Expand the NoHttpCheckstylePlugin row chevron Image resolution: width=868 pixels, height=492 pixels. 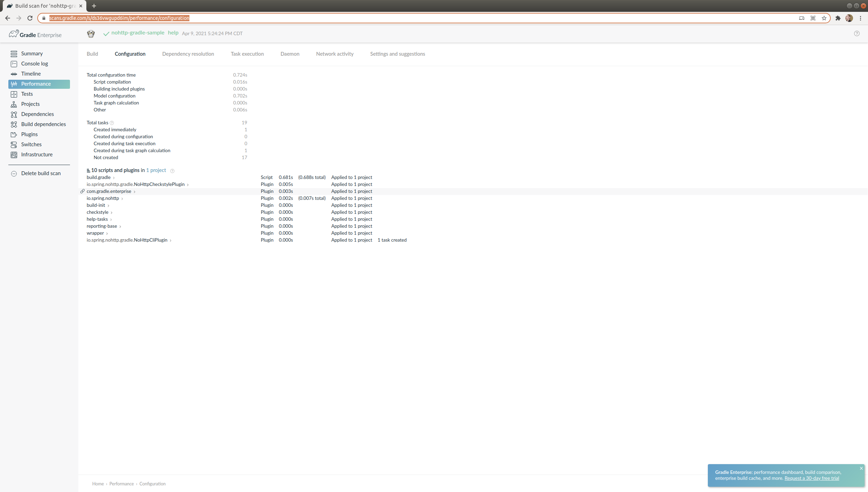(x=188, y=185)
